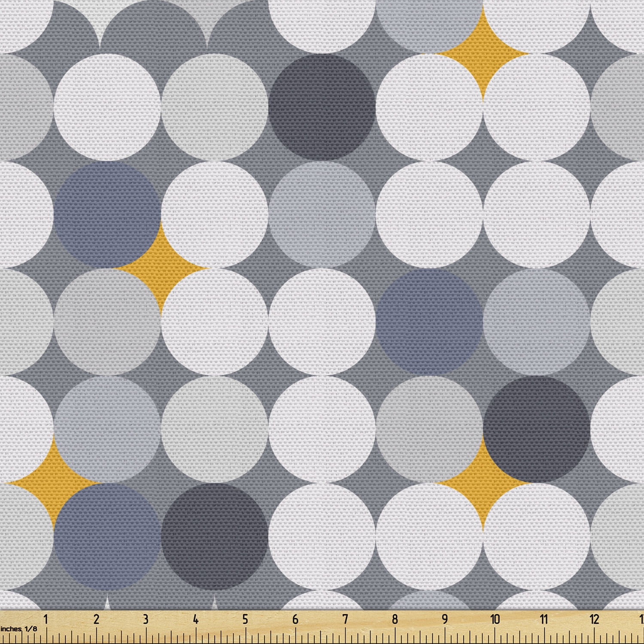This screenshot has width=644, height=644.
Task: Click the number 2 on the ruler
Action: (96, 619)
